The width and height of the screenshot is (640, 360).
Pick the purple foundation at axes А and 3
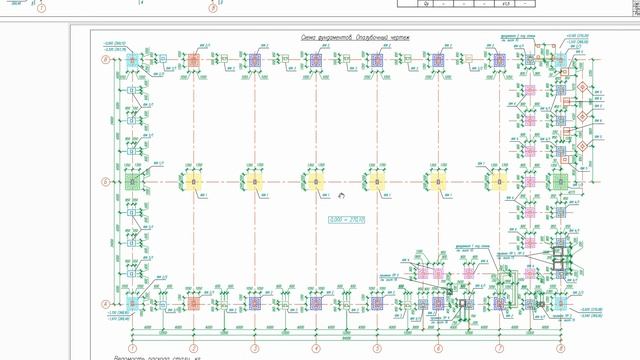(255, 304)
